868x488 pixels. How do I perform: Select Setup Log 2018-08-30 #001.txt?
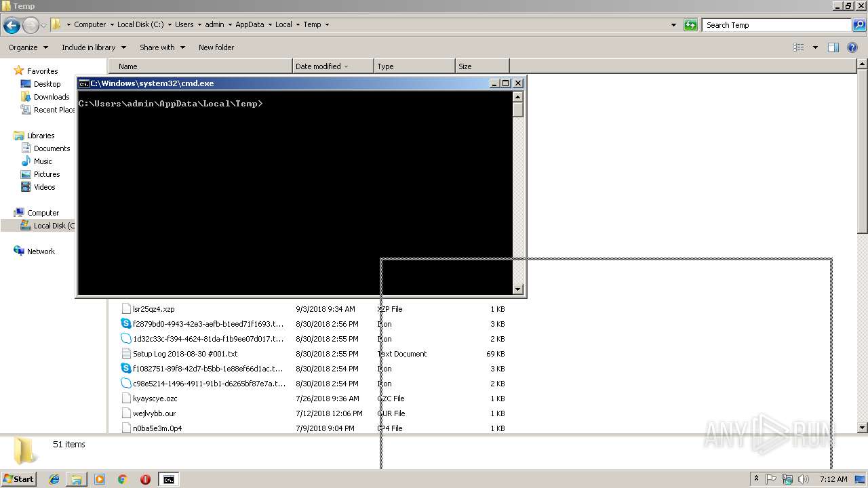coord(180,354)
